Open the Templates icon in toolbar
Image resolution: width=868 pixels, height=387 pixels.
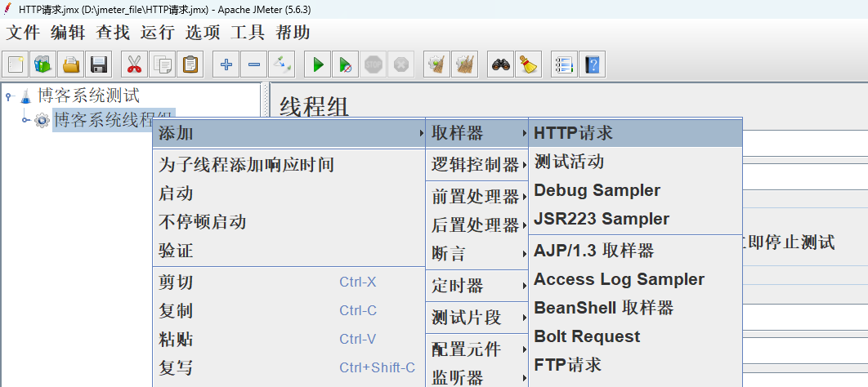(43, 64)
